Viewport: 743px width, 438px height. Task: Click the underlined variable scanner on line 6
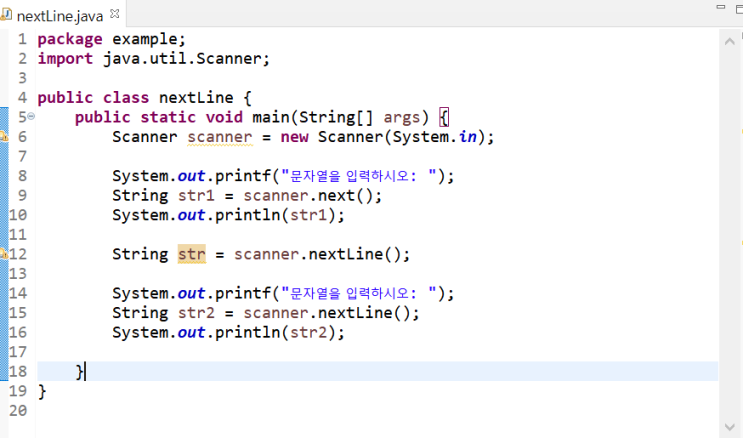point(220,137)
